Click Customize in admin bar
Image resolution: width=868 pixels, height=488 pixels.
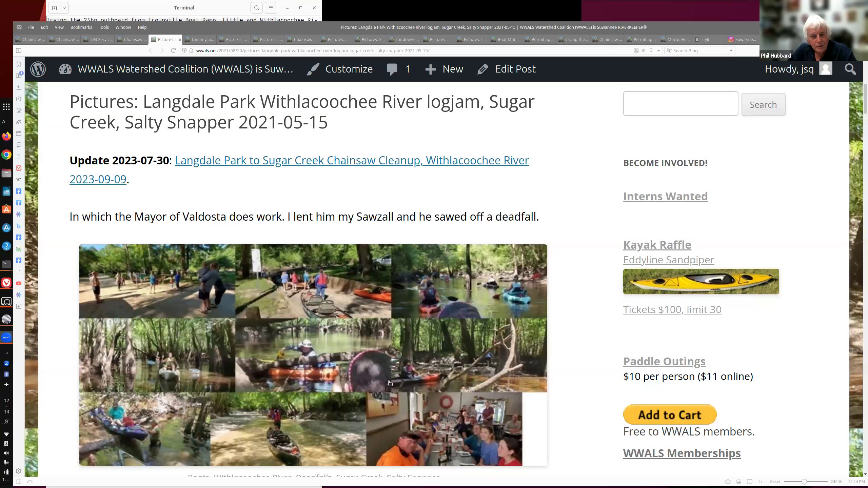pyautogui.click(x=339, y=69)
